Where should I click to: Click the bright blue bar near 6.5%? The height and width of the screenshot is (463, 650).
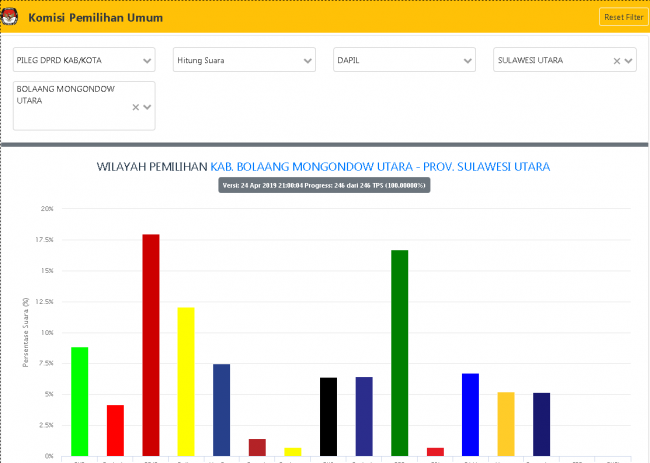coord(470,414)
